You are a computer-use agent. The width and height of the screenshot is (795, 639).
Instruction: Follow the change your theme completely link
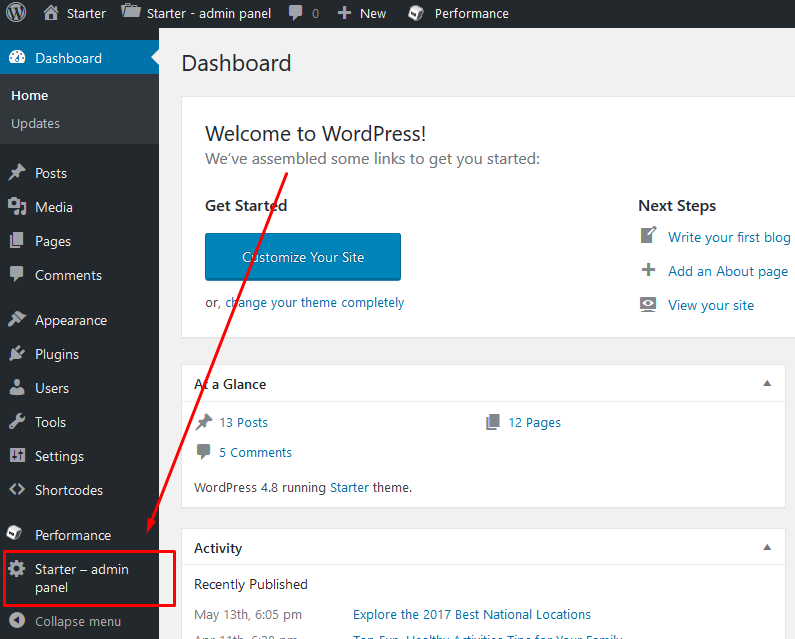[314, 302]
